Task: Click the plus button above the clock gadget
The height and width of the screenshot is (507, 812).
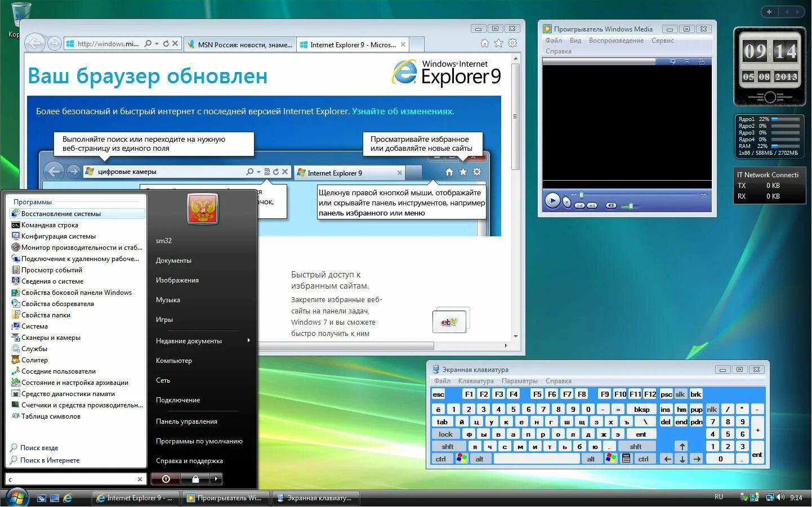Action: coord(769,11)
